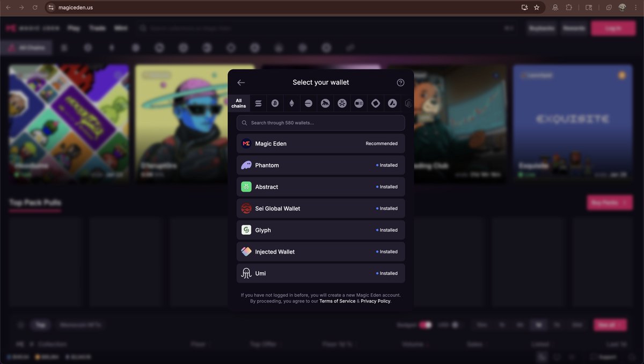Reload the magiceden.us page
Screen dimensions: 644x364
pos(35,8)
